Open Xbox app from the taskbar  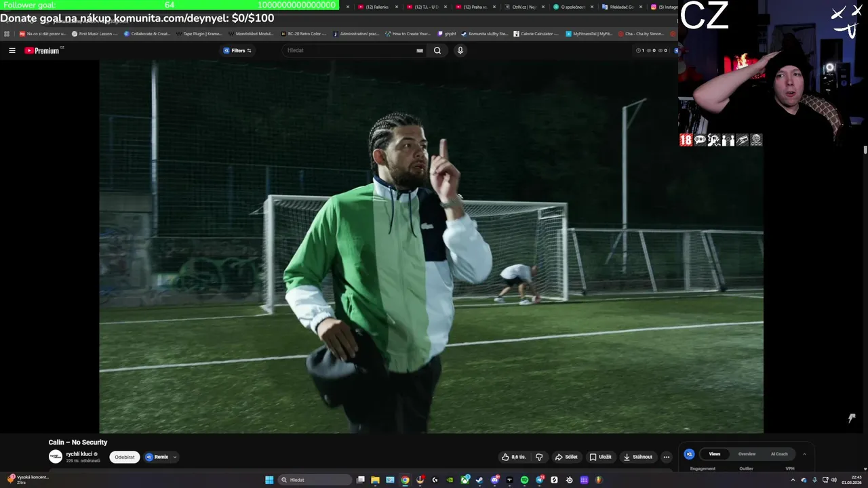click(x=465, y=480)
